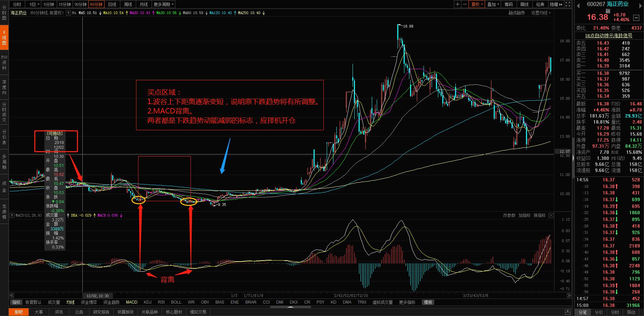Screen dimensions: 644x316
Task: Switch to 30分钟 period tab
Action: click(80, 4)
